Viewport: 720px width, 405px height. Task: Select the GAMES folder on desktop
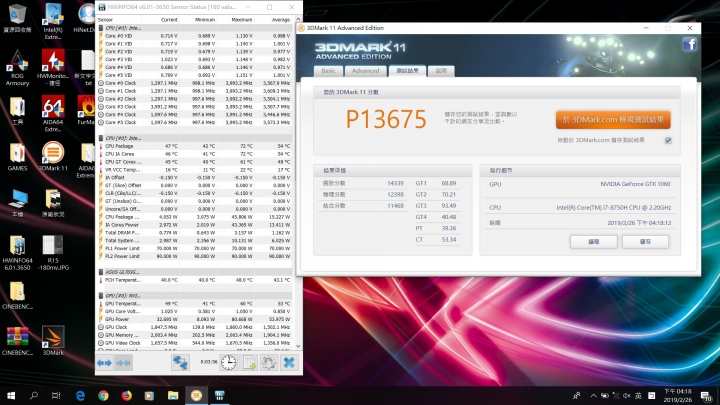click(x=17, y=157)
